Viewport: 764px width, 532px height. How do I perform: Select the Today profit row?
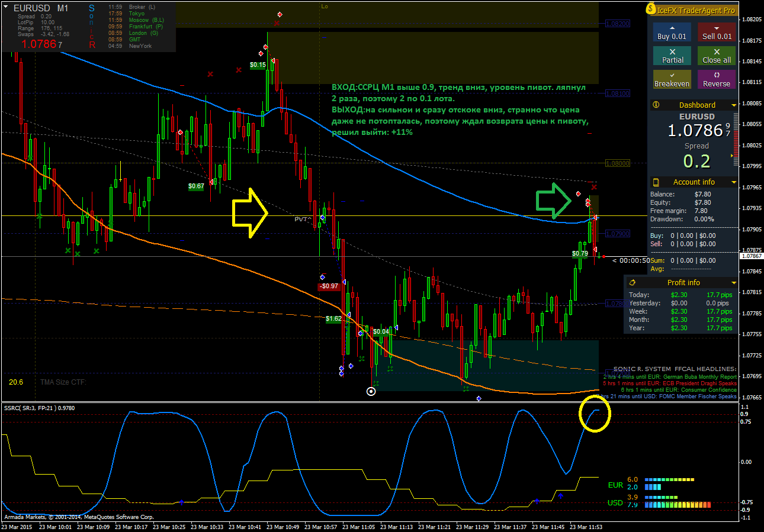pyautogui.click(x=680, y=295)
